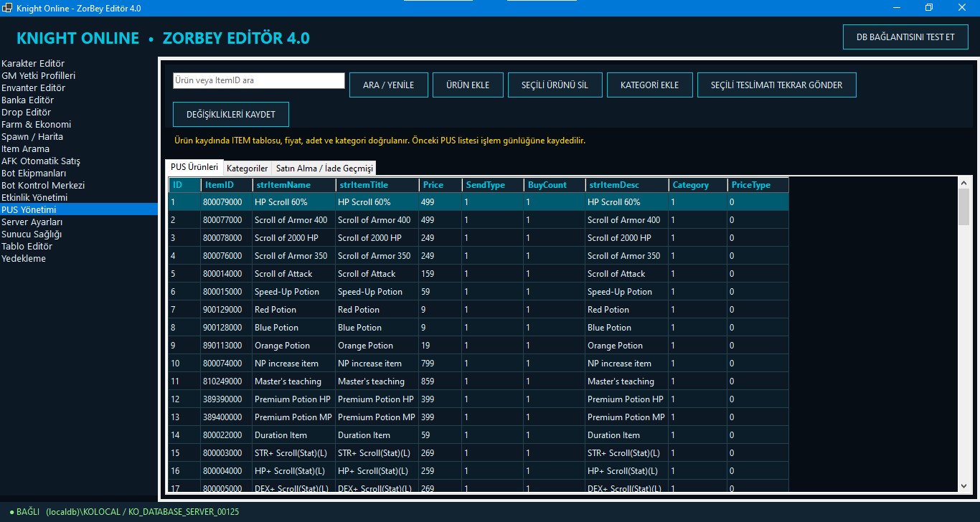Click the table scrollbar up arrow

(963, 183)
